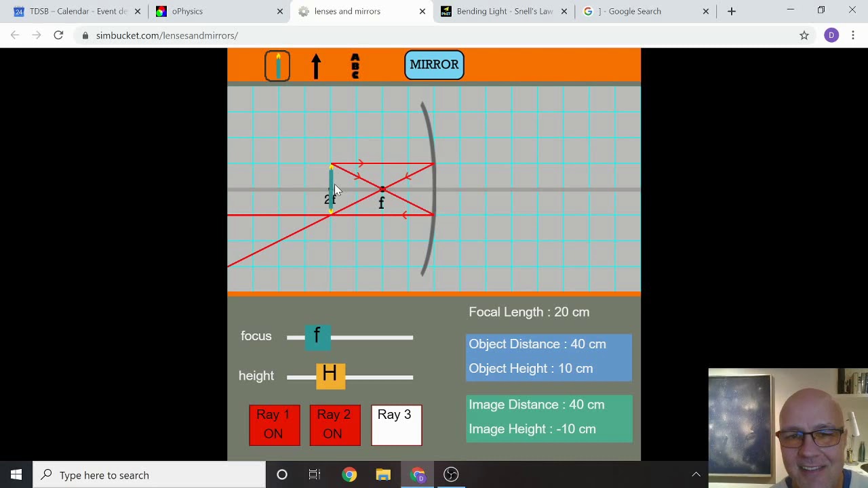This screenshot has height=488, width=868.
Task: Go back to previous page
Action: [15, 35]
